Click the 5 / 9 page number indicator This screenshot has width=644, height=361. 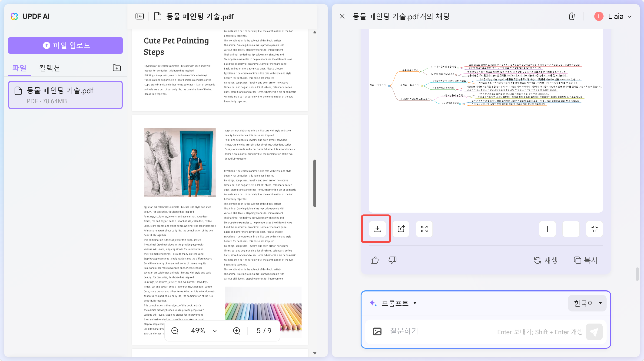264,331
